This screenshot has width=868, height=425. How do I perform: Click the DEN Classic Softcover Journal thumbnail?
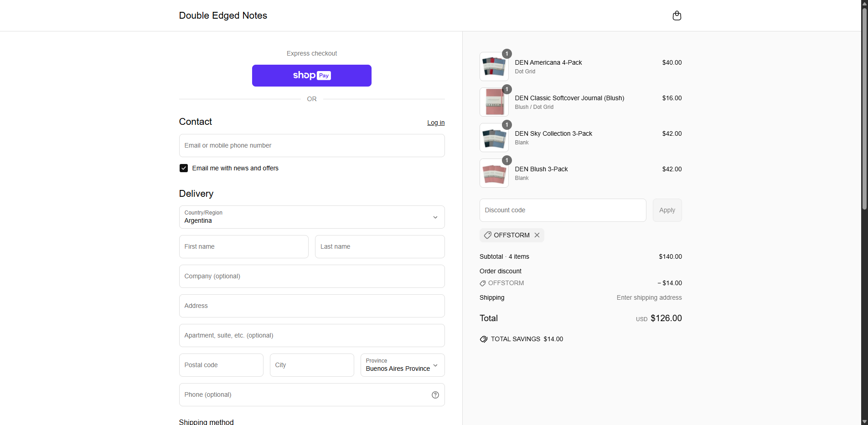494,102
